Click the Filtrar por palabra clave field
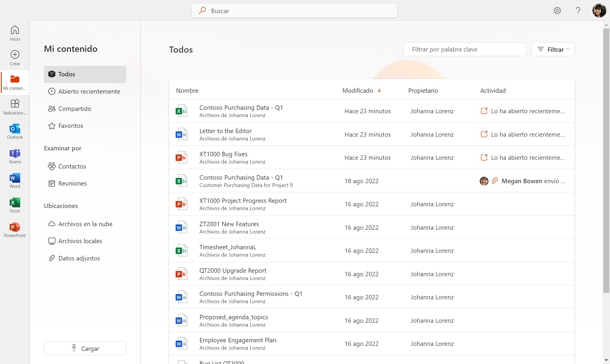Viewport: 610px width, 364px height. point(465,49)
